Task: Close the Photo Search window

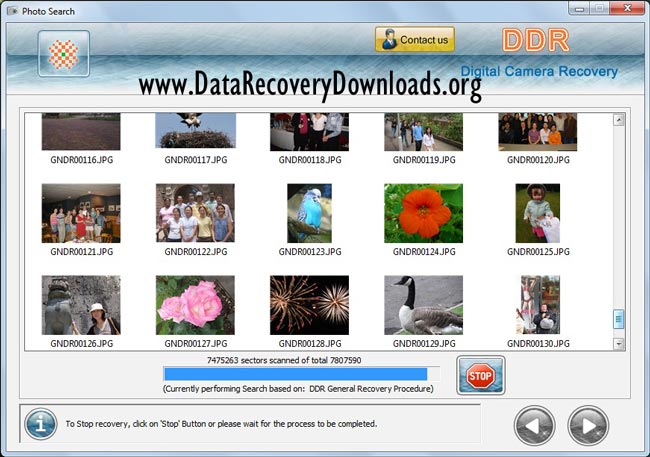Action: pos(628,8)
